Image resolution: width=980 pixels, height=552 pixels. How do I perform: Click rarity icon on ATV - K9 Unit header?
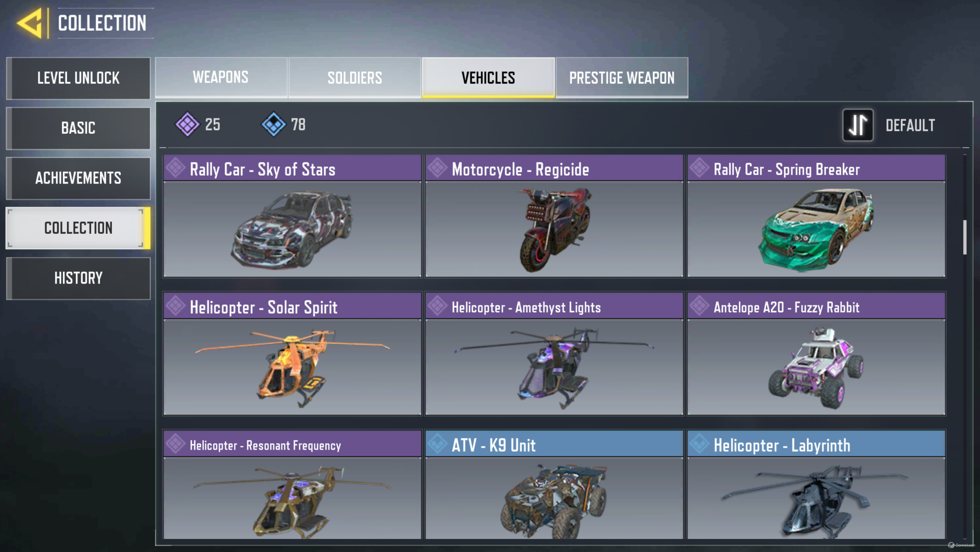click(x=437, y=444)
